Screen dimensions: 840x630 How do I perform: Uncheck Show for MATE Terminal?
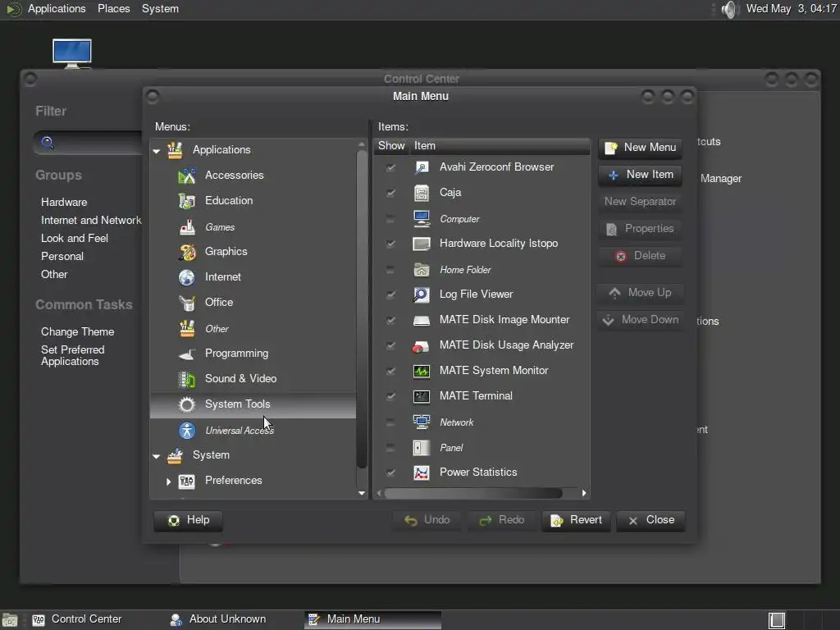pos(390,396)
